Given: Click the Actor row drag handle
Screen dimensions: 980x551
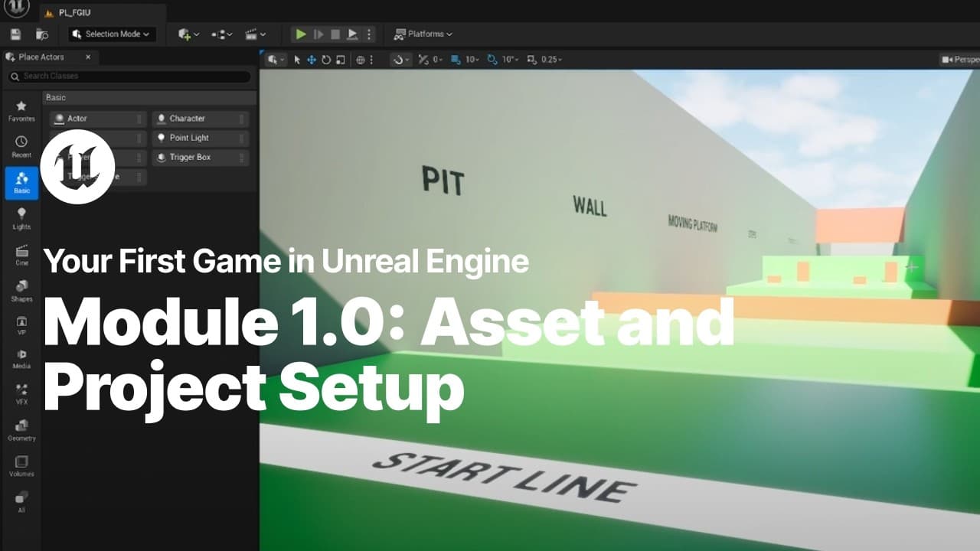Looking at the screenshot, I should [x=139, y=119].
